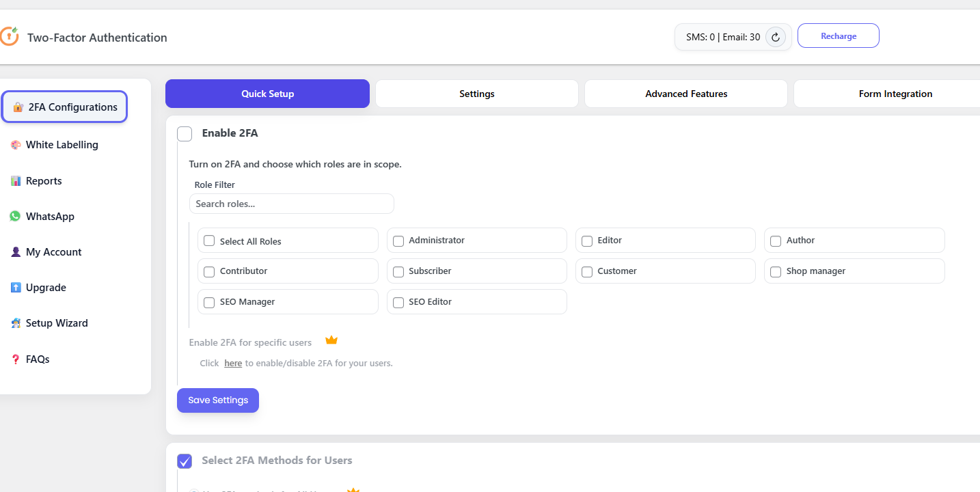The image size is (980, 492).
Task: Switch to the Settings tab
Action: click(x=476, y=94)
